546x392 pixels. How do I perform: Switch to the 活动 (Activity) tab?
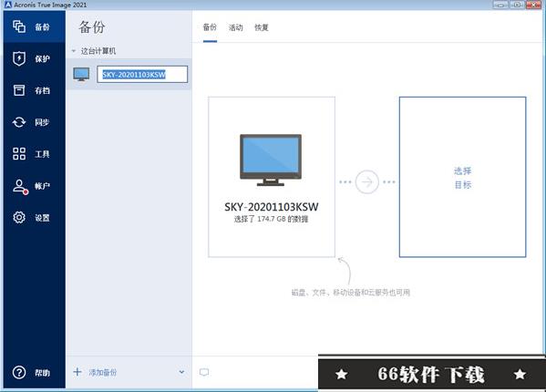pos(236,27)
